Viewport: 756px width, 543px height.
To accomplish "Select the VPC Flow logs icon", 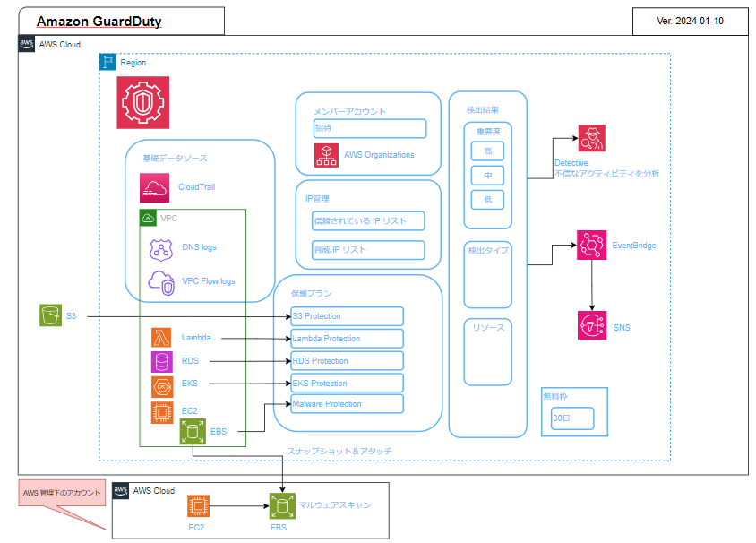I will click(x=161, y=281).
